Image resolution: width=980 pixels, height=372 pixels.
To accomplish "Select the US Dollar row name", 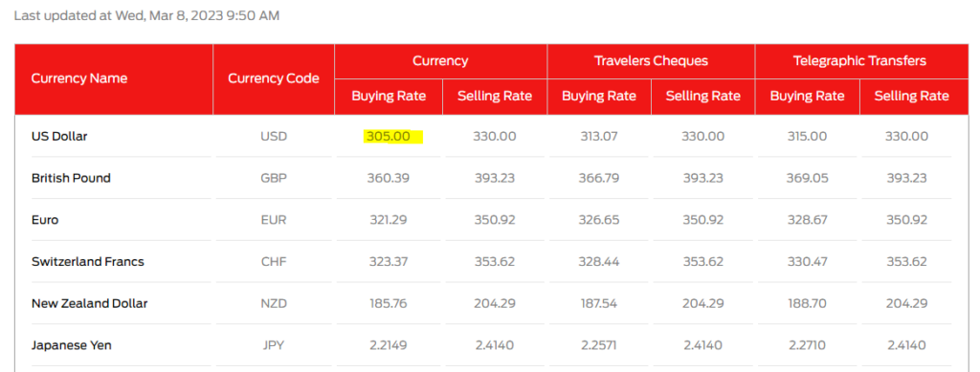I will pyautogui.click(x=59, y=136).
